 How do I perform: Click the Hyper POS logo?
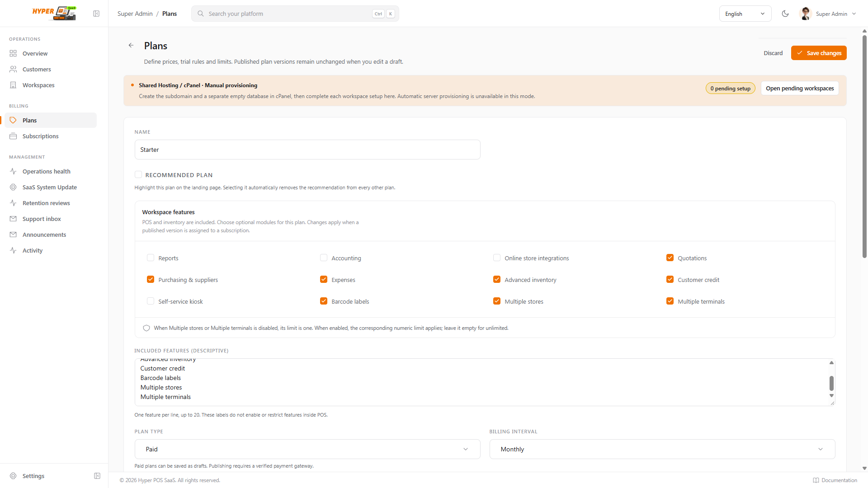[54, 13]
